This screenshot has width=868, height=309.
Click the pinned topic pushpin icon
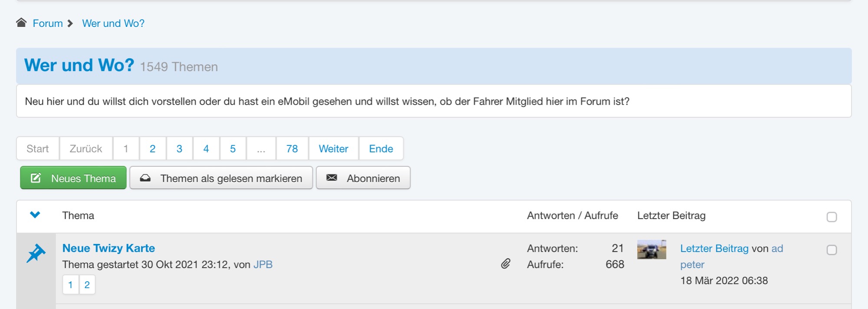coord(36,253)
